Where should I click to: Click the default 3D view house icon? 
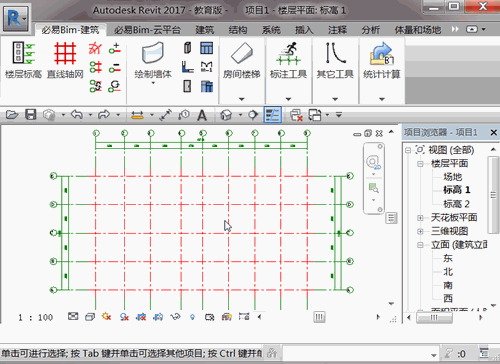click(x=226, y=115)
